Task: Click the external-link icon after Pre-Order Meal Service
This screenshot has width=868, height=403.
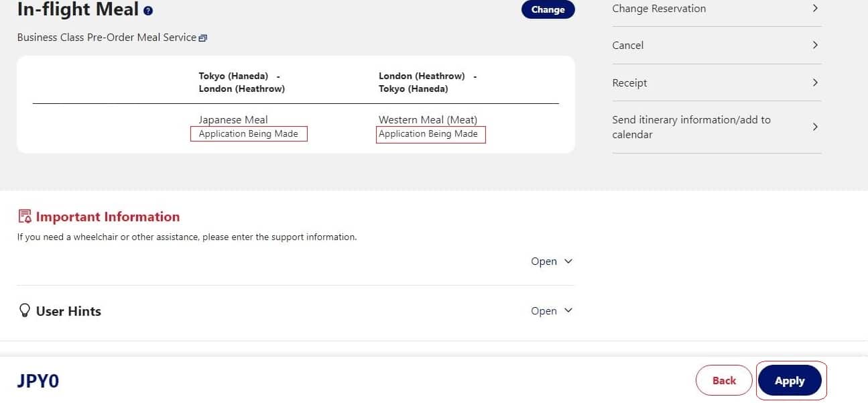Action: [x=203, y=38]
